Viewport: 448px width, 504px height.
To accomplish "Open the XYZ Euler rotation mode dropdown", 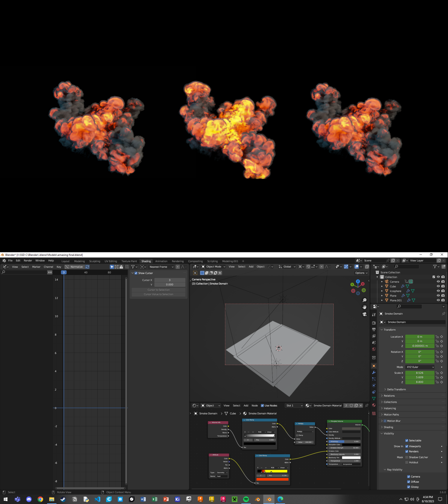I will click(x=420, y=367).
